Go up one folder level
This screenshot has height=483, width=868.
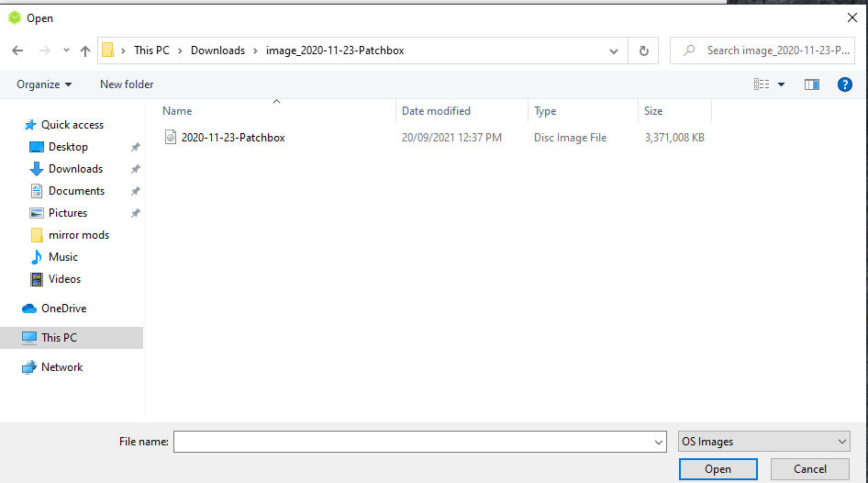(85, 51)
